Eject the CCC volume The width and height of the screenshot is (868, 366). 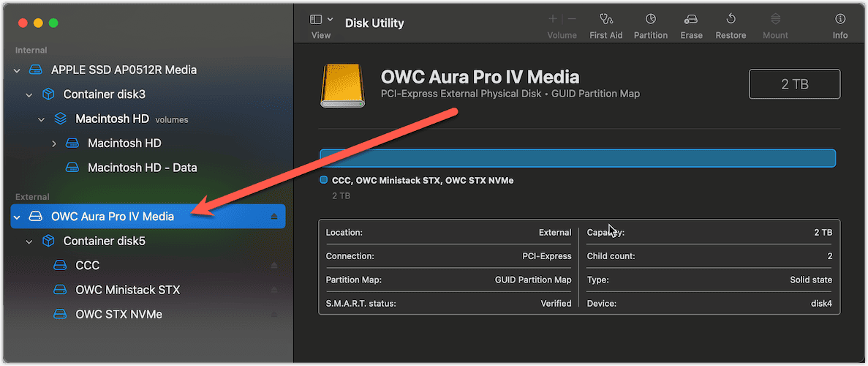pyautogui.click(x=274, y=266)
